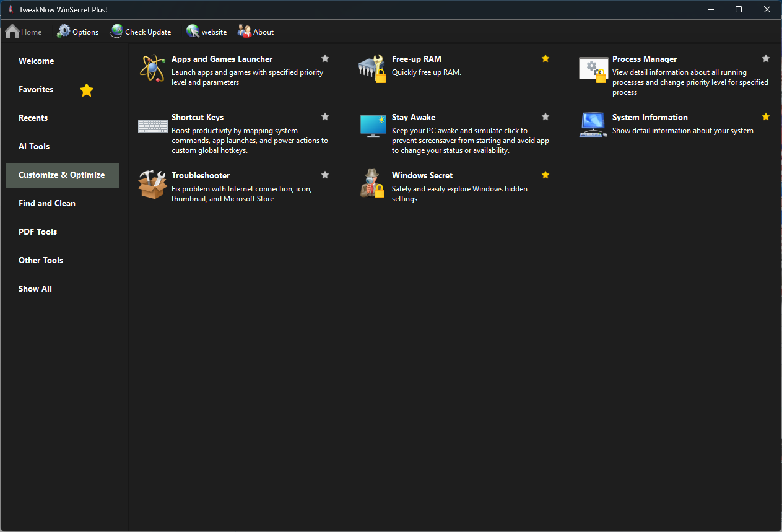Toggle the star next to Stay Awake
This screenshot has width=782, height=532.
pyautogui.click(x=545, y=117)
